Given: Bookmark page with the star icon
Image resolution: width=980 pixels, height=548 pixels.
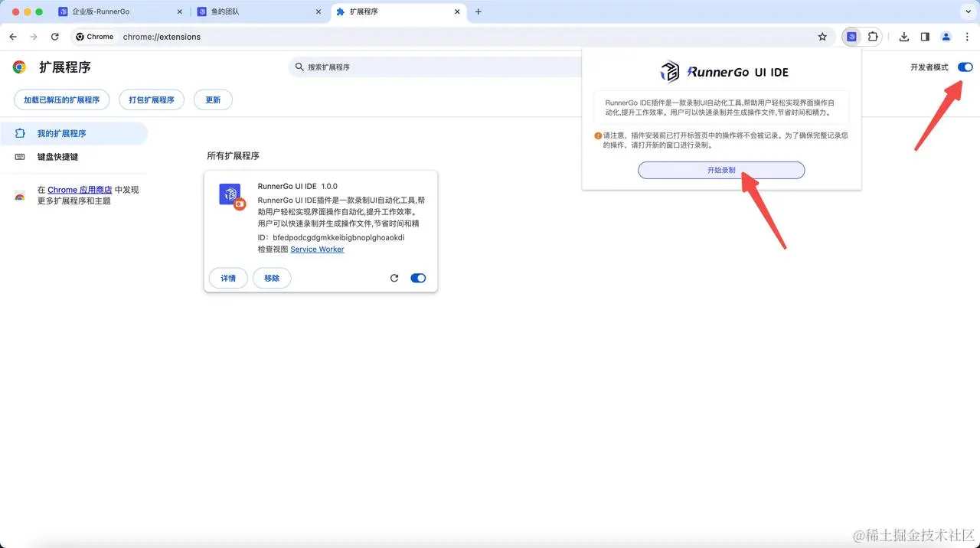Looking at the screenshot, I should (822, 37).
